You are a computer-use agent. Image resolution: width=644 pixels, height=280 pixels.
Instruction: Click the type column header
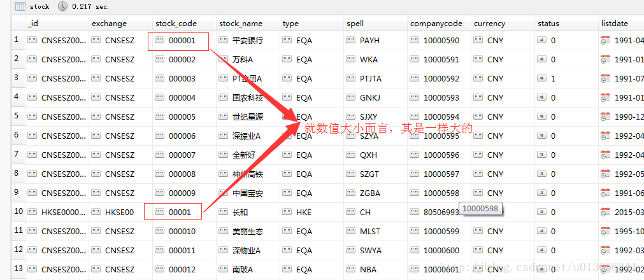(311, 24)
